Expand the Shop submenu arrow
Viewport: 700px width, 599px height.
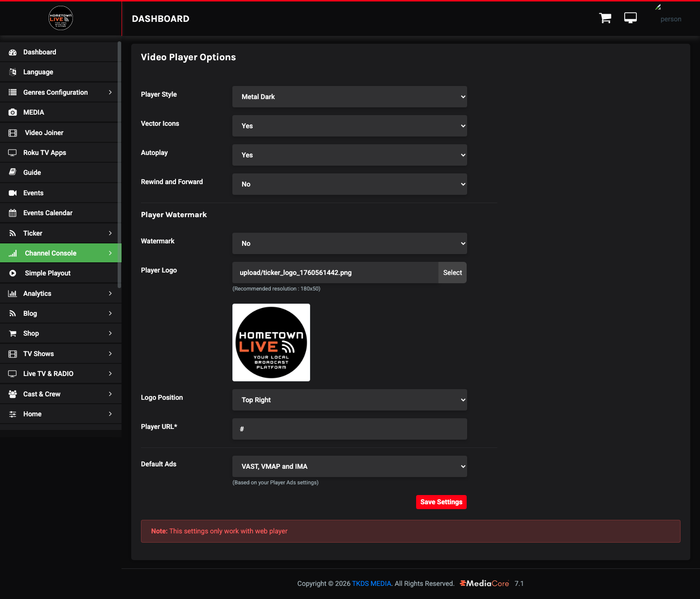coord(110,333)
